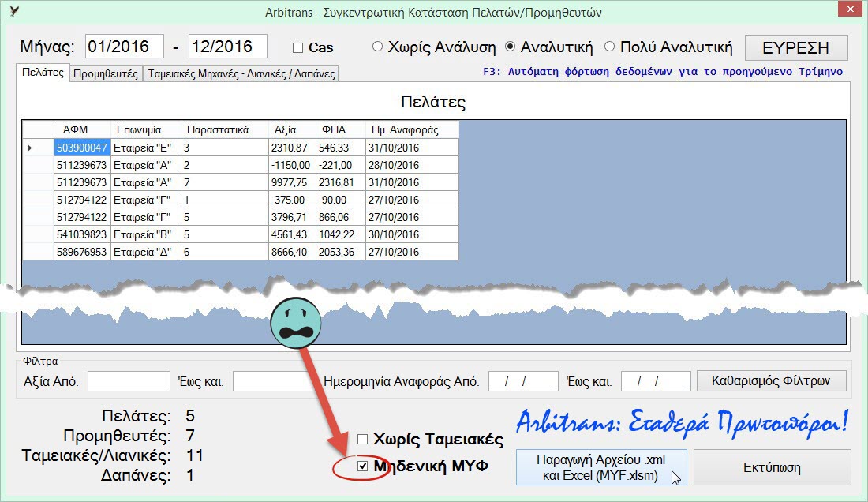The height and width of the screenshot is (502, 868).
Task: Click the value cell -1150,00
Action: click(x=292, y=165)
